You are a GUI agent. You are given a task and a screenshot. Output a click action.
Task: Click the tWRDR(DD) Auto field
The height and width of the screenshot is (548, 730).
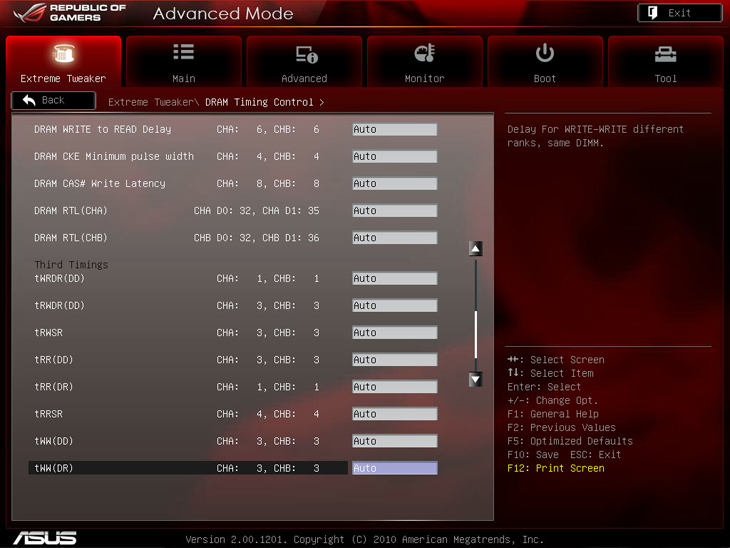click(394, 279)
